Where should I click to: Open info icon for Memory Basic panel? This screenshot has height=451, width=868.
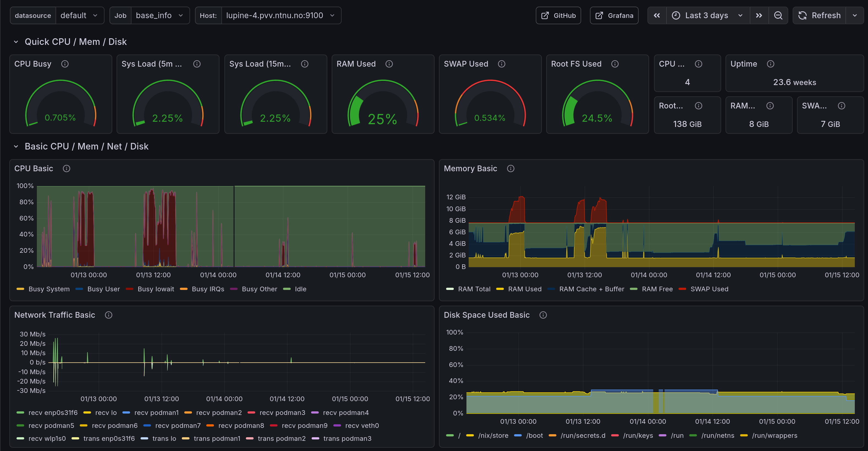(x=510, y=169)
